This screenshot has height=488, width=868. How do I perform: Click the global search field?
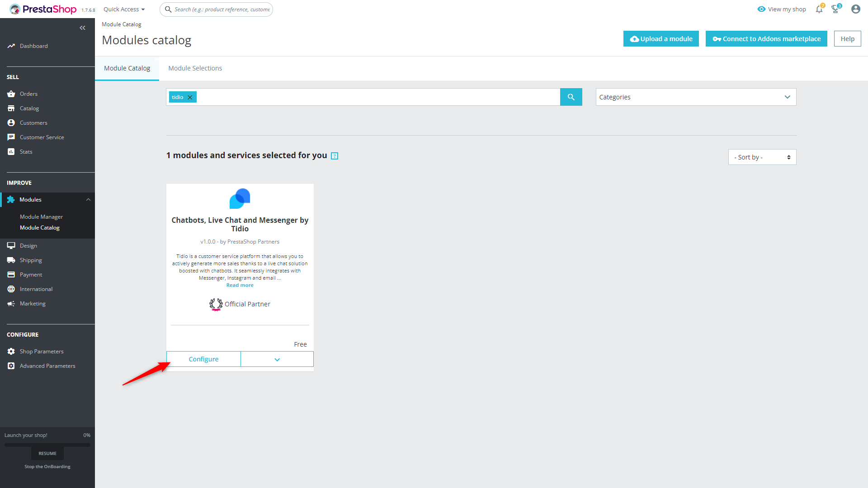point(216,9)
